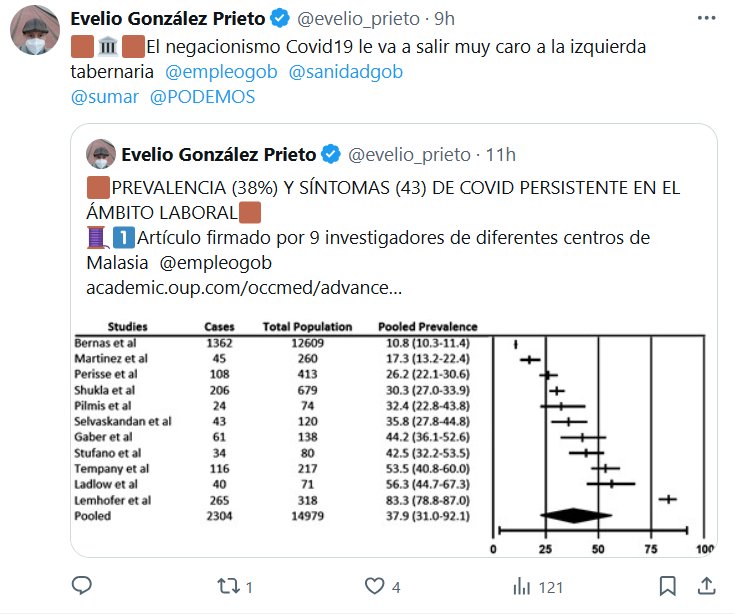Open the academic.oup.com article link

pos(245,288)
